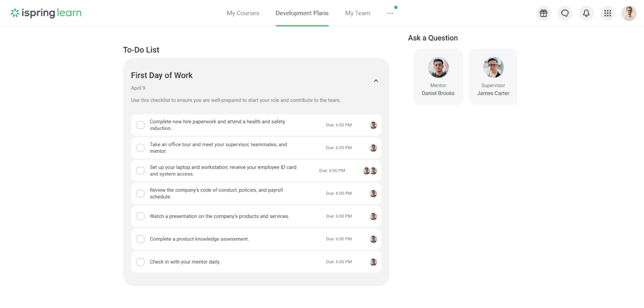The height and width of the screenshot is (308, 644).
Task: Click assignee avatar on product knowledge assessment task
Action: [373, 239]
